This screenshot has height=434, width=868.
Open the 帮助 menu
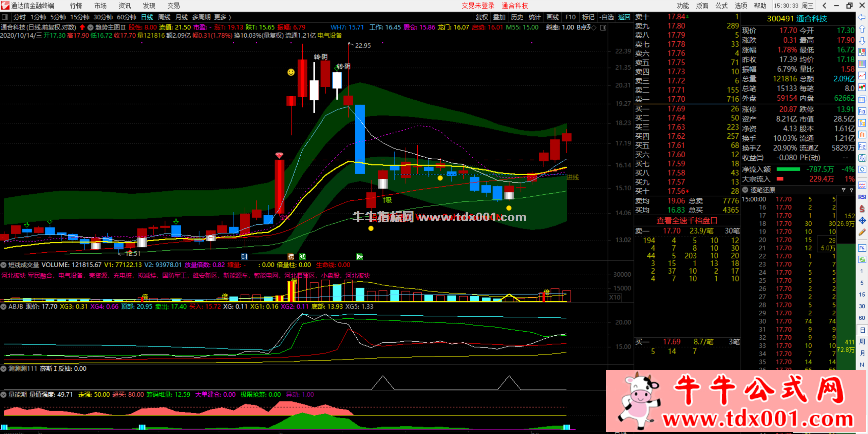pos(760,5)
